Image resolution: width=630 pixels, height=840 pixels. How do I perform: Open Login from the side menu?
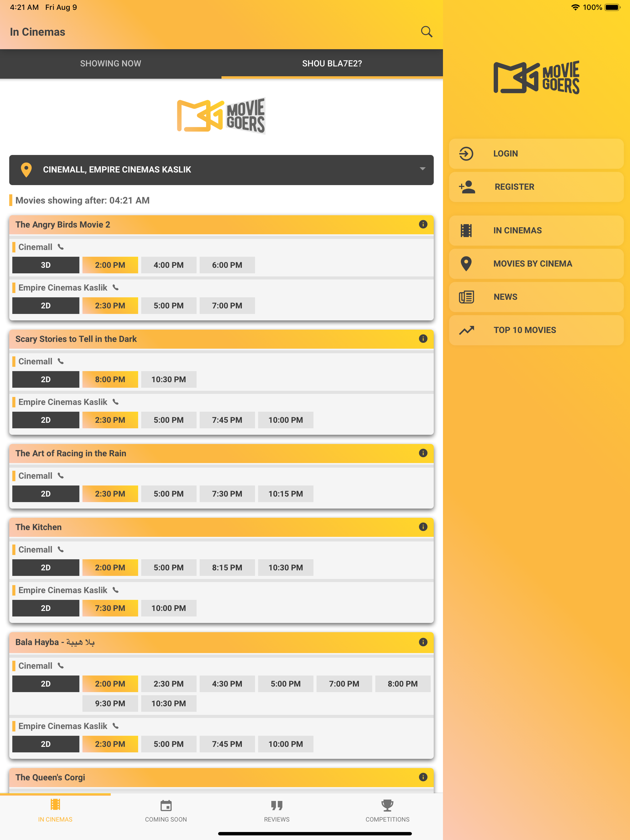tap(536, 154)
